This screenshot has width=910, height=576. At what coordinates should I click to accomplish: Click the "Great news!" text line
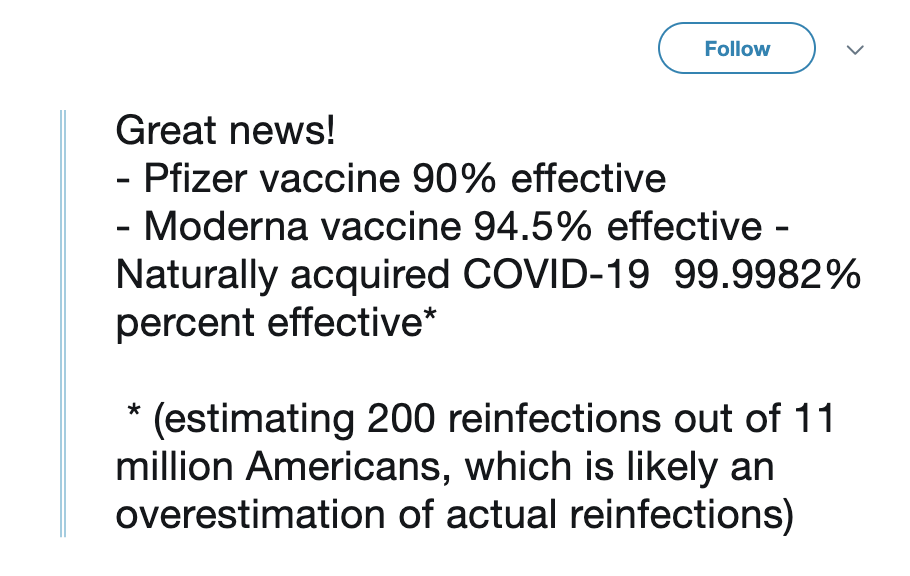pos(225,130)
